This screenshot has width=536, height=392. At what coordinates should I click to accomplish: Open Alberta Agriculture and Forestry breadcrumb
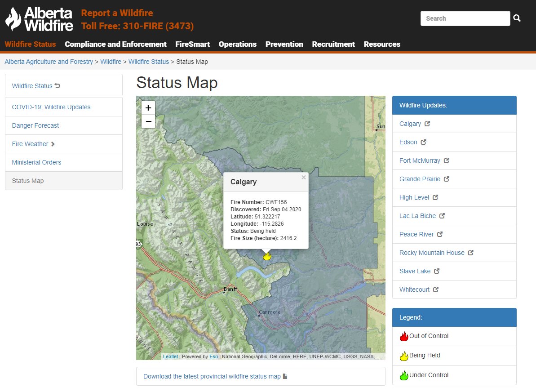point(49,62)
